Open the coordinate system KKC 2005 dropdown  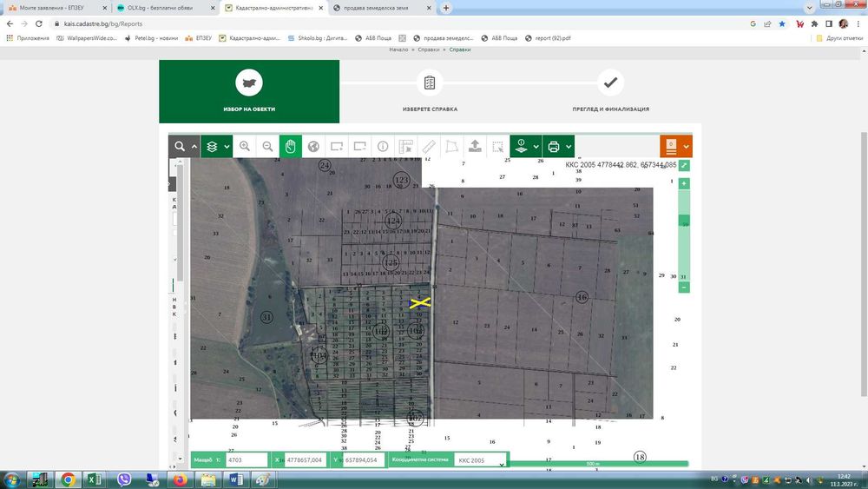(481, 460)
